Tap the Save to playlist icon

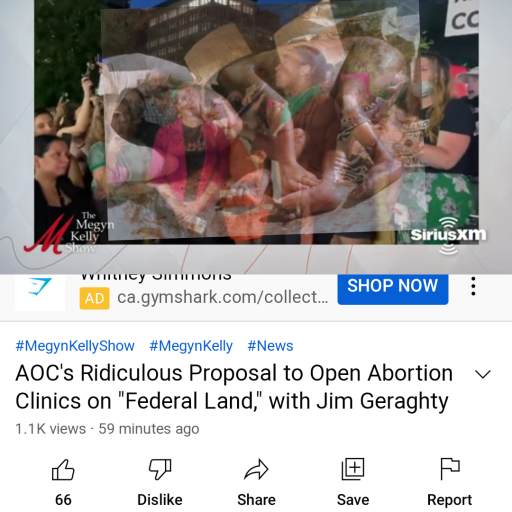click(x=353, y=469)
